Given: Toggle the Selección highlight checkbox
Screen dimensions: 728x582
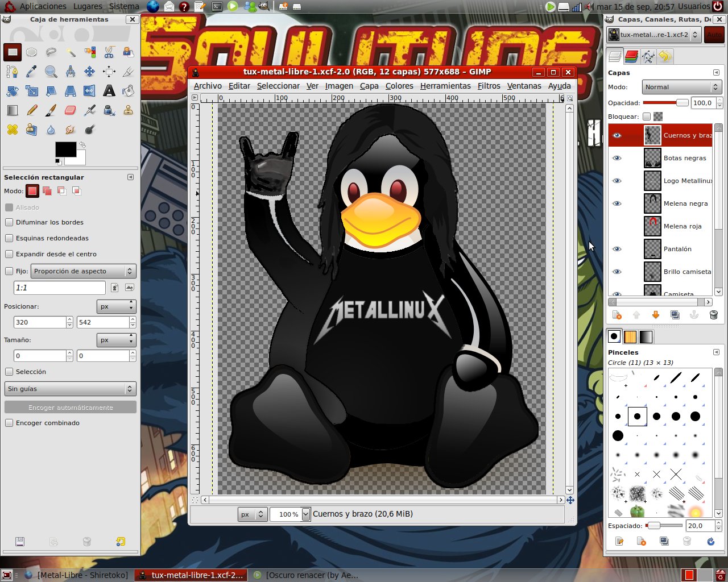Looking at the screenshot, I should [9, 372].
